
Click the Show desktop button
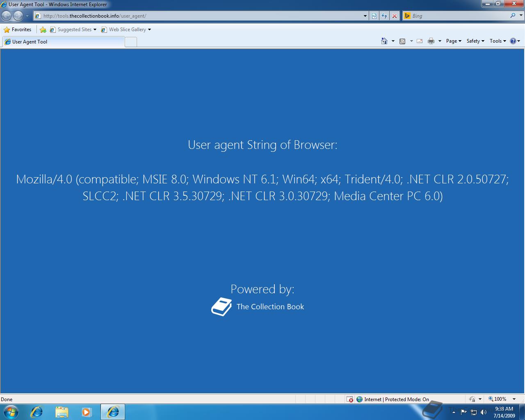522,412
